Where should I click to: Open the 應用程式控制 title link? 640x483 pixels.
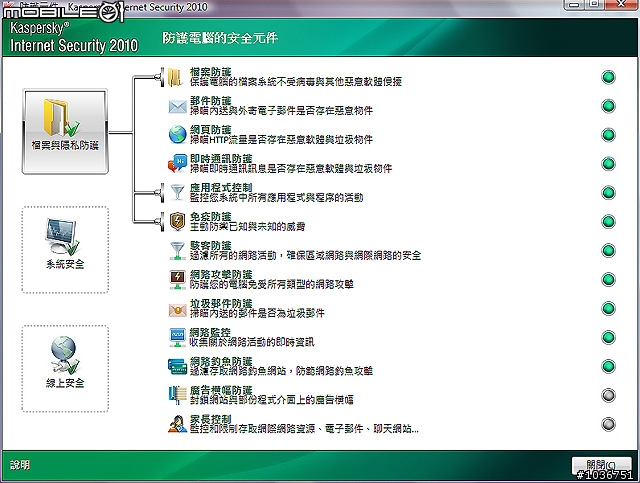click(221, 188)
